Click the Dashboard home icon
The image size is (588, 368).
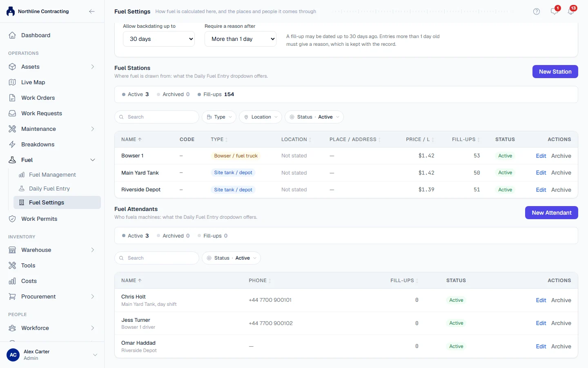(12, 35)
